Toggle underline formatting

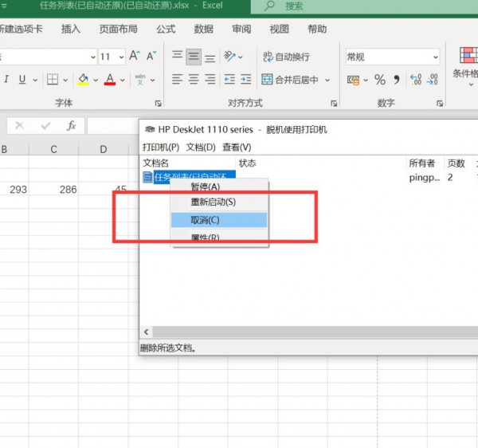pyautogui.click(x=22, y=79)
